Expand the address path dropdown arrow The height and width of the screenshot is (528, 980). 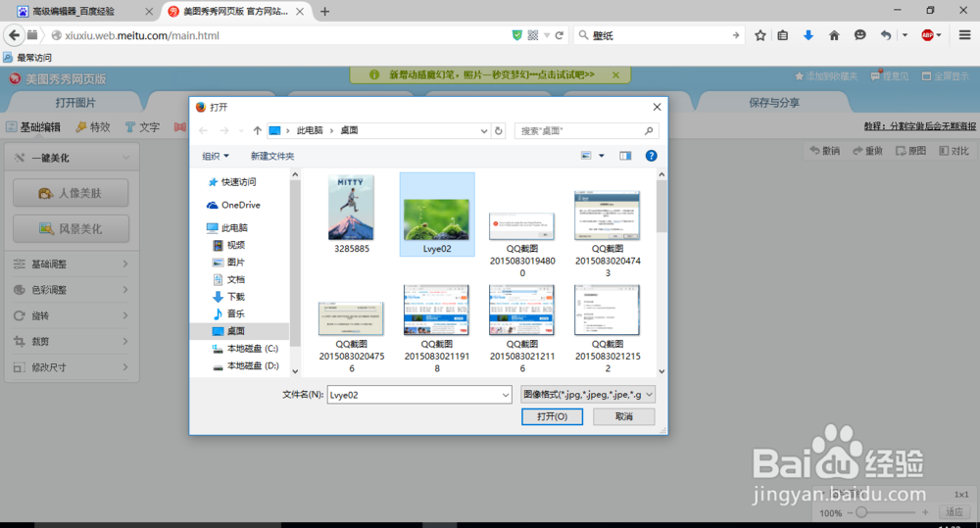pos(484,130)
